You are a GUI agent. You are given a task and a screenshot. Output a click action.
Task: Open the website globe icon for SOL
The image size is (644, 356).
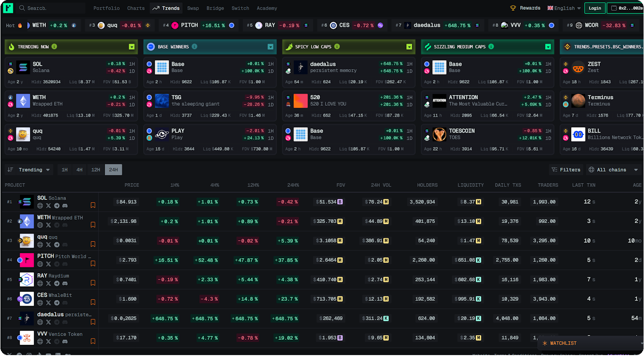point(40,205)
